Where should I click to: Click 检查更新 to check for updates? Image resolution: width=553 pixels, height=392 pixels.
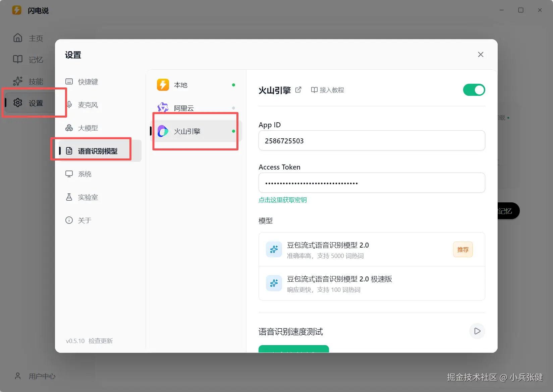101,341
